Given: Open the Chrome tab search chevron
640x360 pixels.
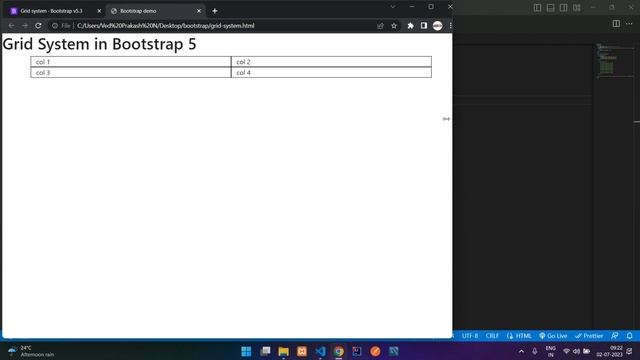Looking at the screenshot, I should pos(393,7).
